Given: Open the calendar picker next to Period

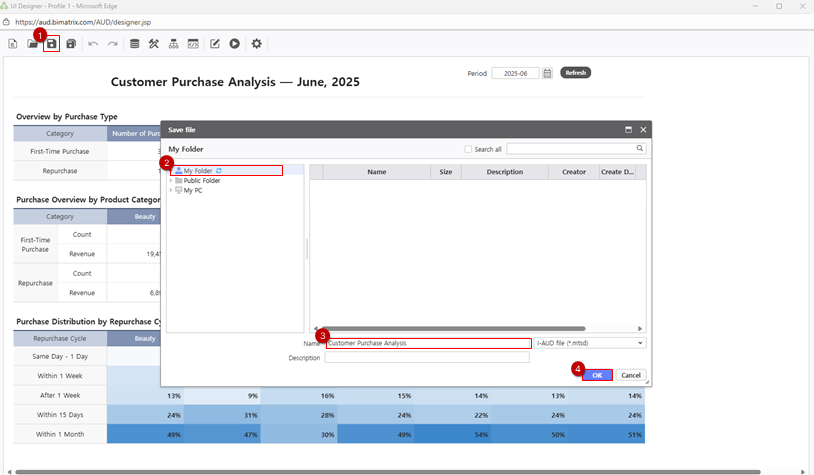Looking at the screenshot, I should [547, 73].
